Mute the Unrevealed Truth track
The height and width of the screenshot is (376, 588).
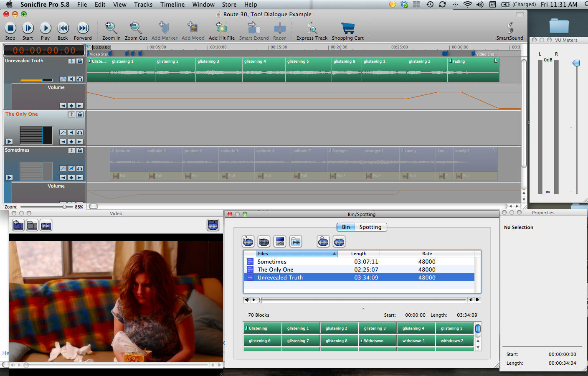(x=71, y=79)
